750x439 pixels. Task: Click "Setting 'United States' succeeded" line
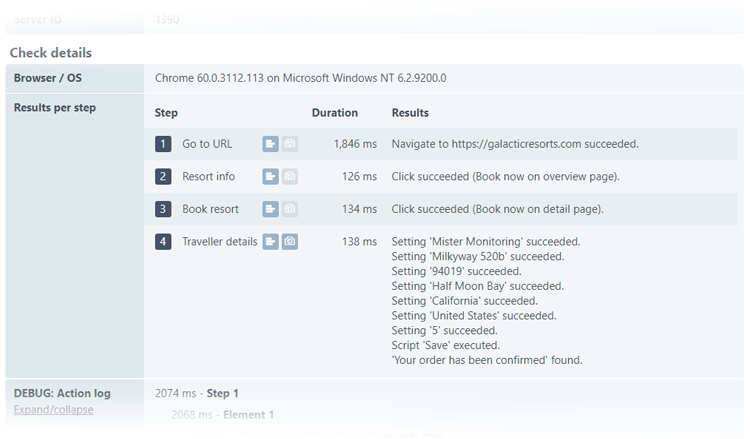(x=474, y=316)
